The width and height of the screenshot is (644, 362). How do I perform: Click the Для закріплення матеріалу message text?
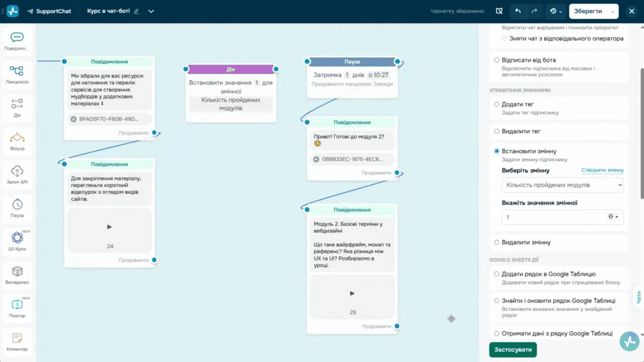coord(110,188)
